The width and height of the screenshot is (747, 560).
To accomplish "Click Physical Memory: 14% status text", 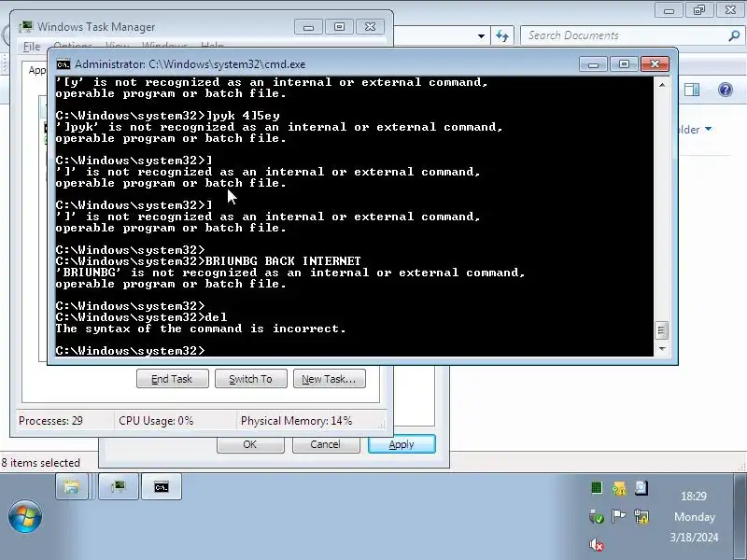I will coord(296,421).
